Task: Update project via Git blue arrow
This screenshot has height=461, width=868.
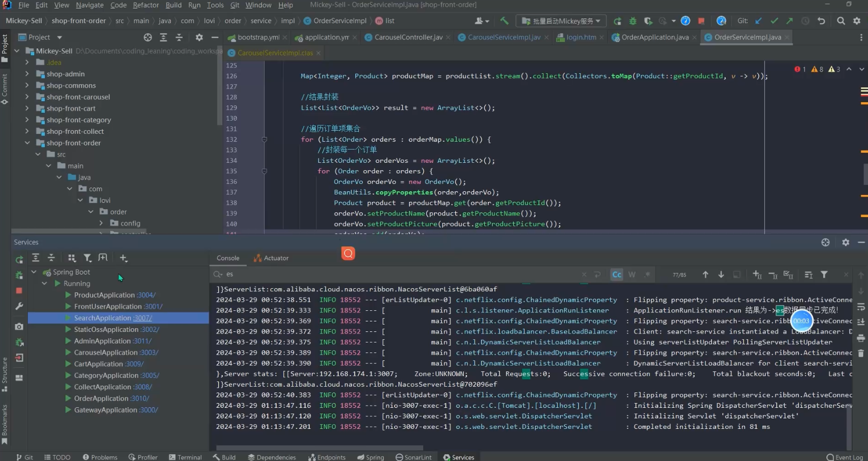Action: click(758, 21)
